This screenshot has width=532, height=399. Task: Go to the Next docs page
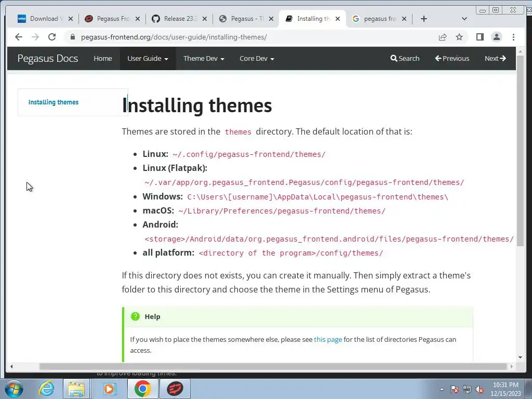(495, 58)
